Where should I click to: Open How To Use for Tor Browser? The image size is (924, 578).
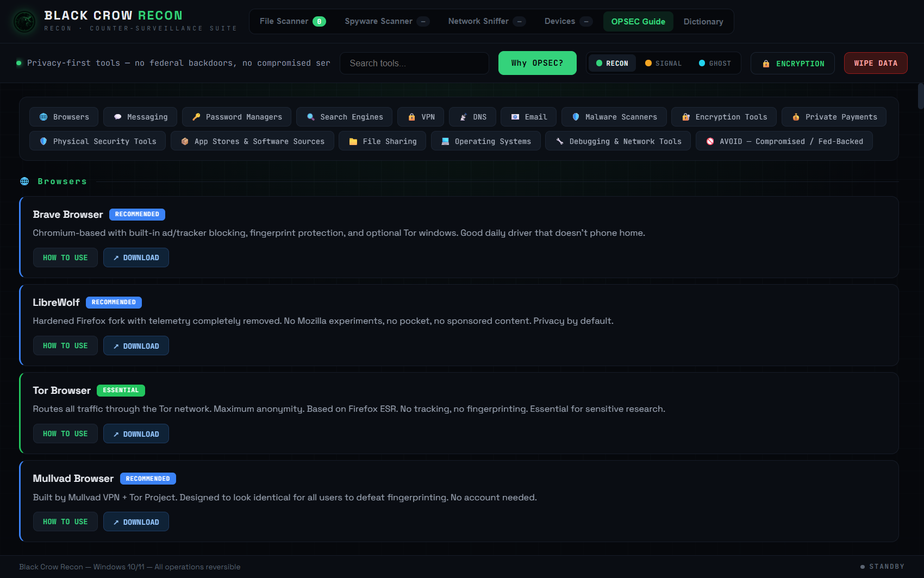[65, 434]
